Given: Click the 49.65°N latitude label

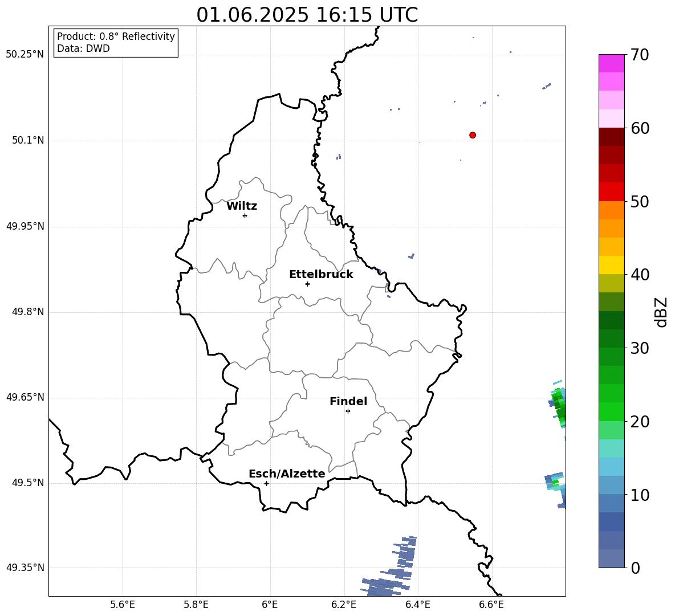Looking at the screenshot, I should 25,397.
